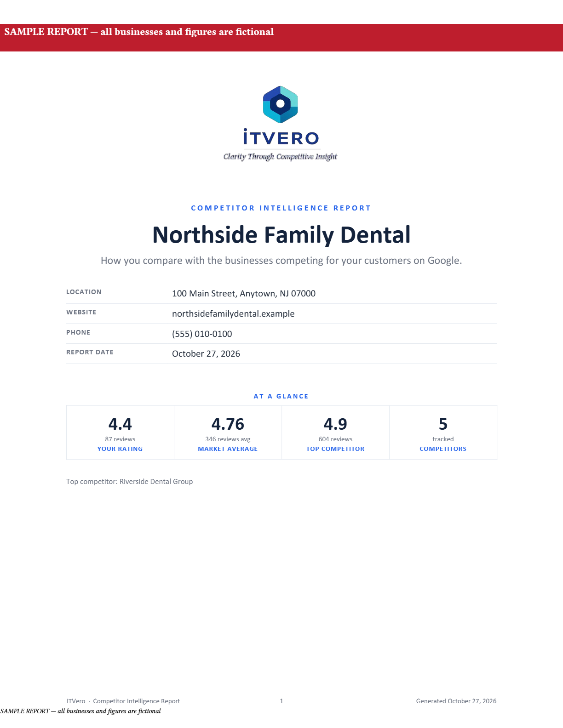Click the tagline 'Clarity Through Competitive Insight'
This screenshot has height=728, width=563.
pos(280,157)
